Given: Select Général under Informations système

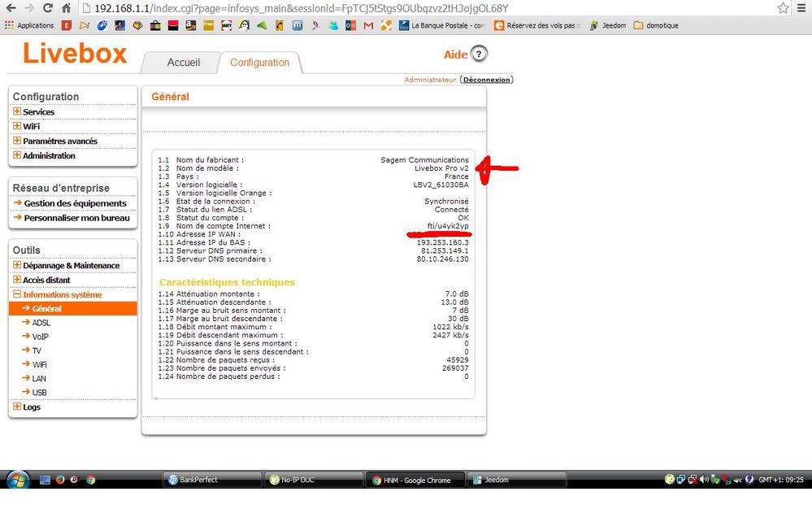Looking at the screenshot, I should (x=73, y=309).
